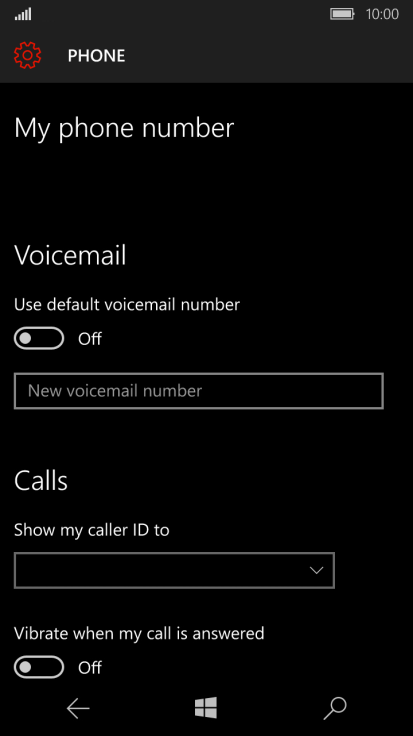This screenshot has height=736, width=413.
Task: Tap the cellular signal strength icon
Action: coord(23,15)
